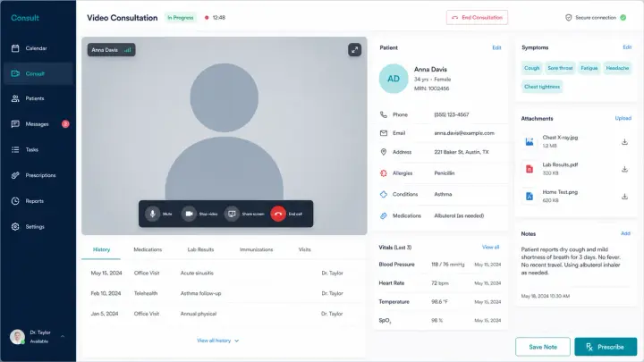Click phone number (555) 123-4567
The width and height of the screenshot is (644, 362).
click(x=452, y=115)
